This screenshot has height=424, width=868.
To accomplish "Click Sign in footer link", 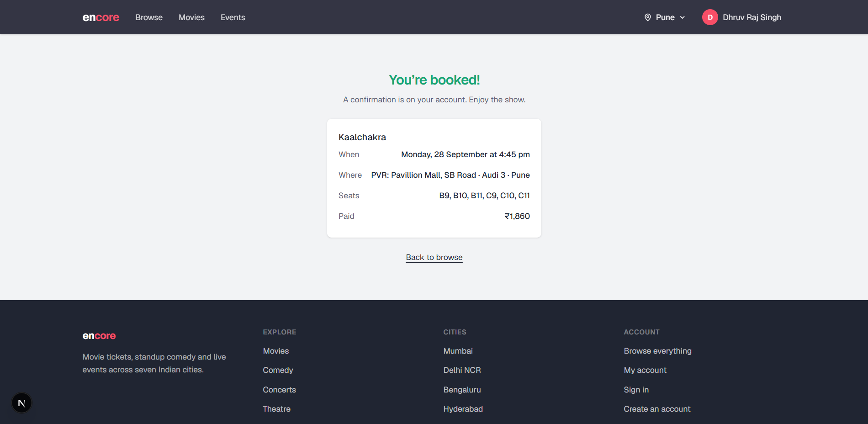I will 636,390.
